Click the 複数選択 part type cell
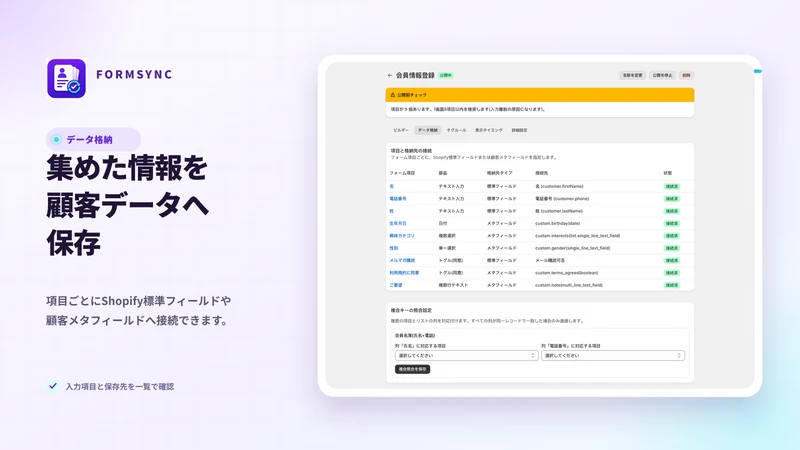The height and width of the screenshot is (450, 800). [447, 236]
